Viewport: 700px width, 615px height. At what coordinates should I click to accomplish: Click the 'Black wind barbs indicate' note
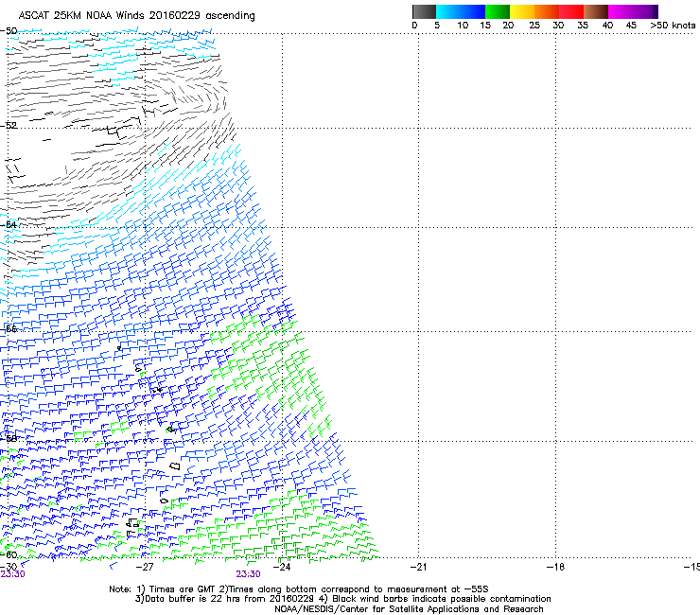435,599
